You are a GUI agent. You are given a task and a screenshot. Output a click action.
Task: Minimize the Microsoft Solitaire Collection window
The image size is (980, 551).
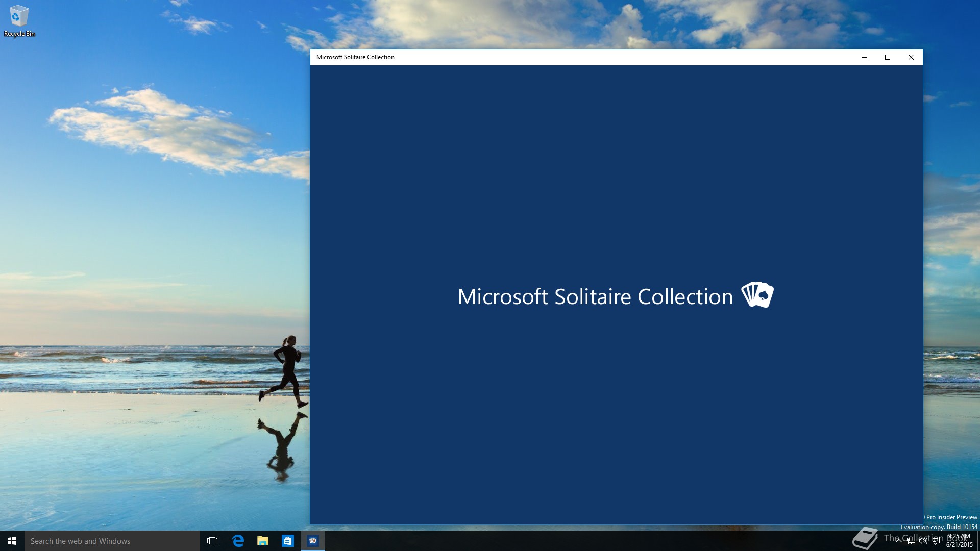(864, 57)
